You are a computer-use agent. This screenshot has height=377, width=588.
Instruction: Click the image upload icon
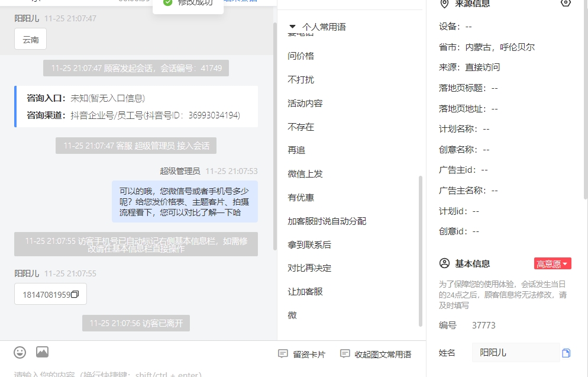tap(43, 352)
